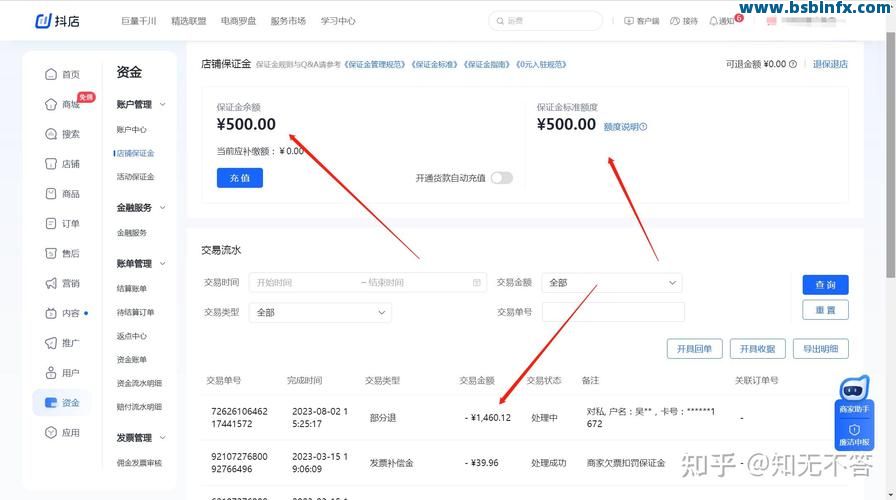Open 资金流水明细 submenu item
This screenshot has height=500, width=896.
point(139,383)
